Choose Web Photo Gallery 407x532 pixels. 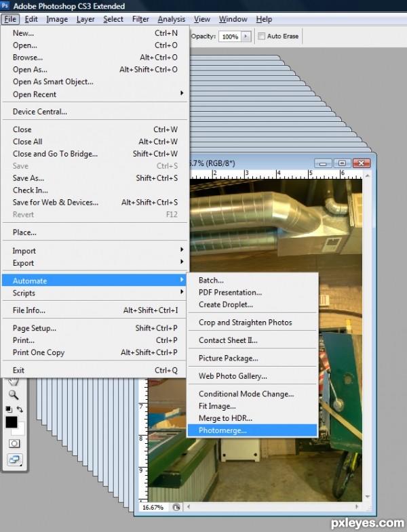(x=252, y=376)
